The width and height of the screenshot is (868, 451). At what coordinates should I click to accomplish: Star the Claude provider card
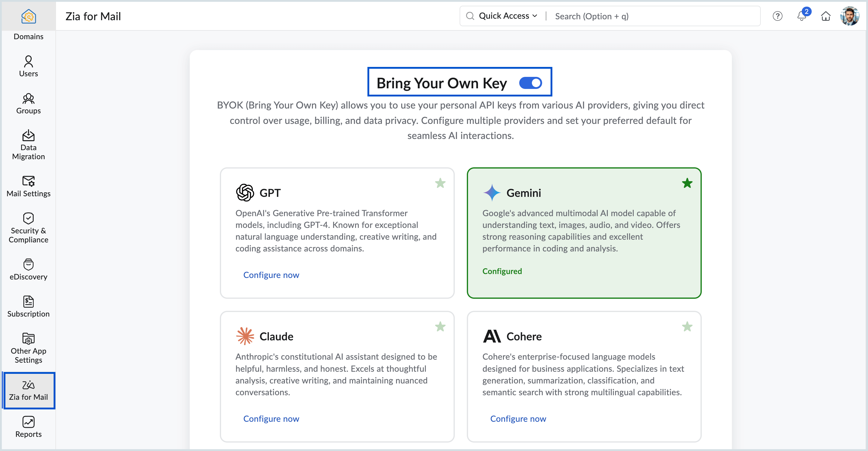440,326
